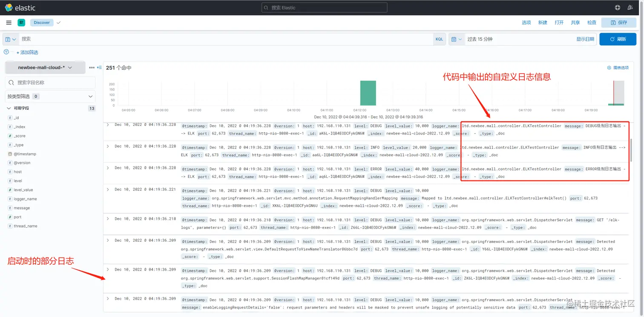Viewport: 644px width, 317px height.
Task: Click the 过去 15 分钟 time range
Action: (480, 39)
